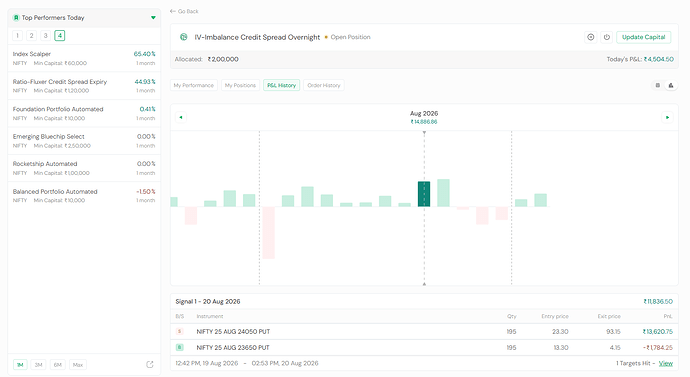Select the 3M time range
The width and height of the screenshot is (690, 377).
(x=39, y=365)
